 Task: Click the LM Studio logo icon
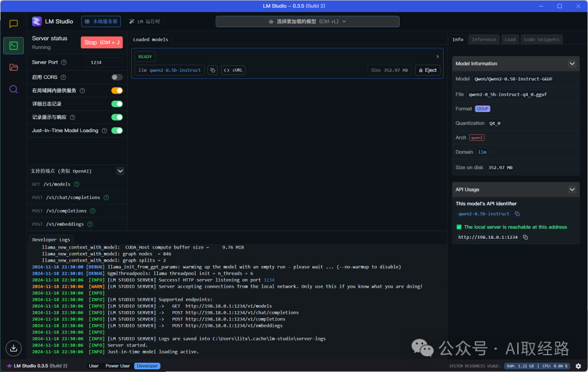[x=37, y=21]
